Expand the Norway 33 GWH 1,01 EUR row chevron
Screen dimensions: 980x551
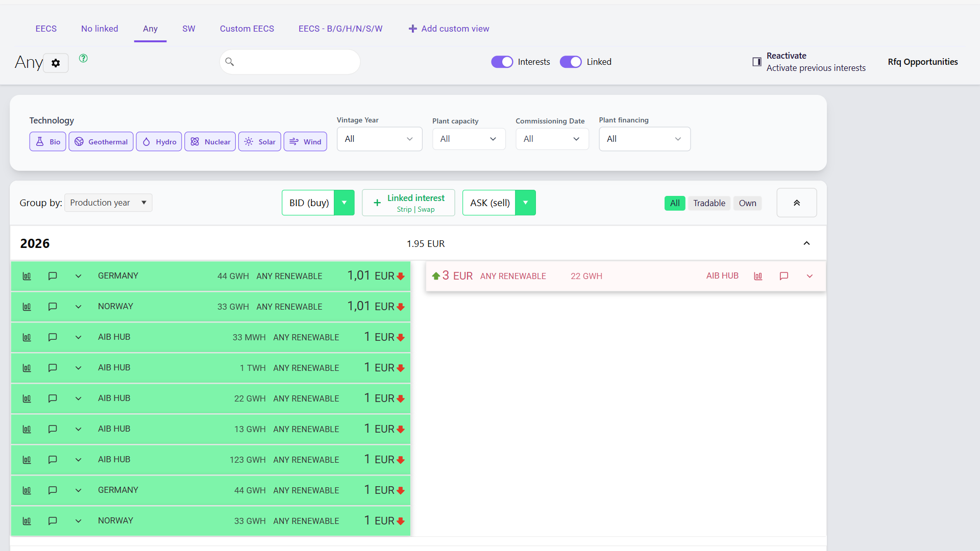tap(78, 307)
